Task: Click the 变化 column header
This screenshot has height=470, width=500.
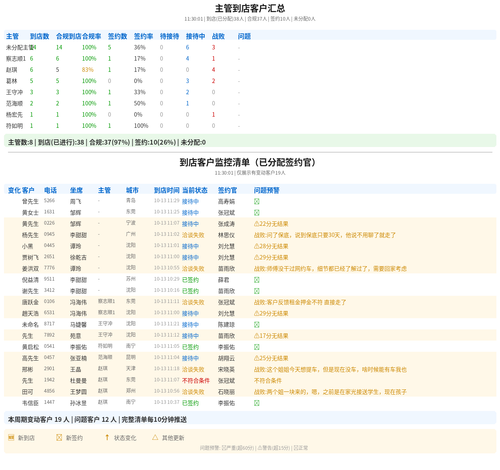Action: point(14,190)
